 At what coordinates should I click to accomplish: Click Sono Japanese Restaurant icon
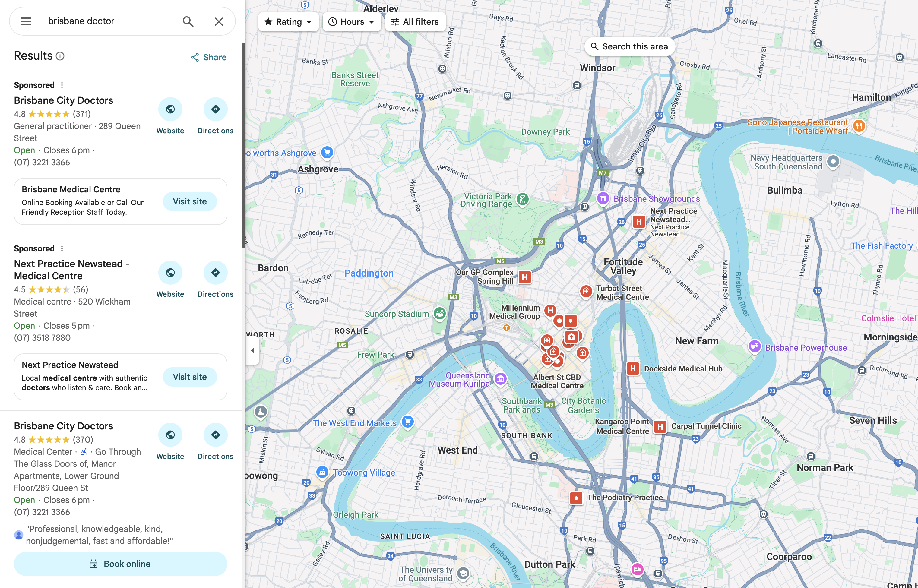pos(859,126)
